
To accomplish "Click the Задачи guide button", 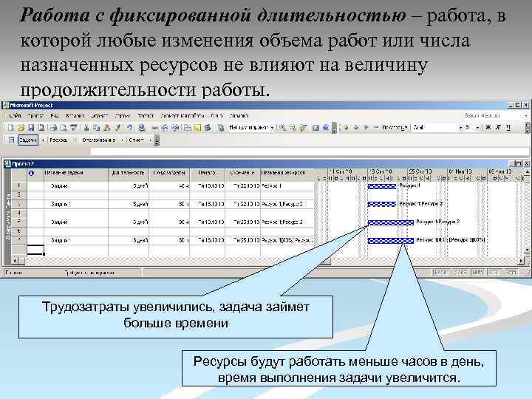I will click(28, 140).
